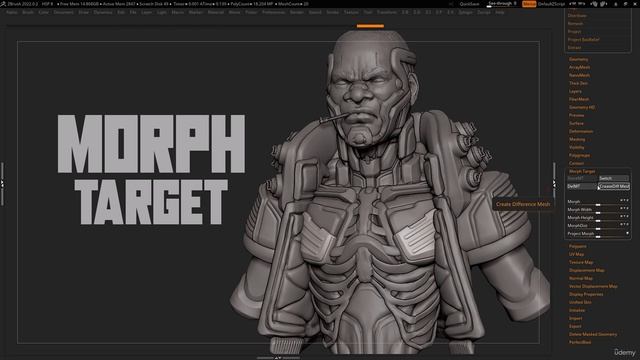Viewport: 640px width, 360px height.
Task: Expand the NanoMesh subpalette
Action: click(579, 76)
